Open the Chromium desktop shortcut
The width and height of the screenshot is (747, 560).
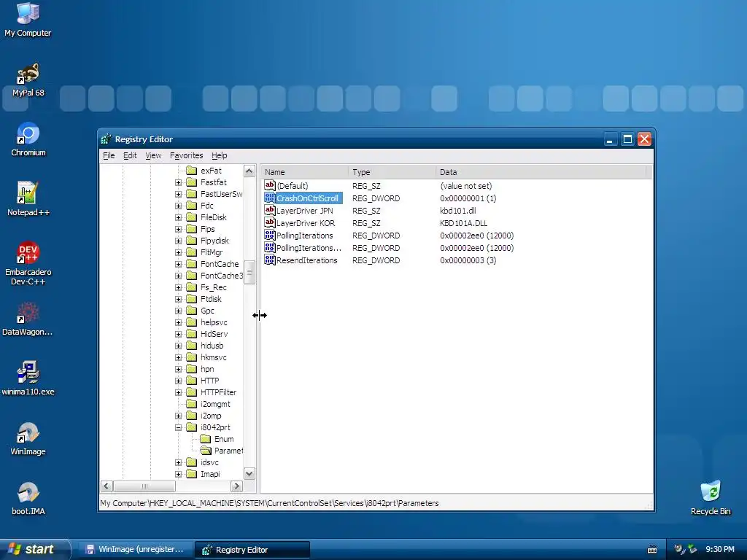[x=28, y=139]
